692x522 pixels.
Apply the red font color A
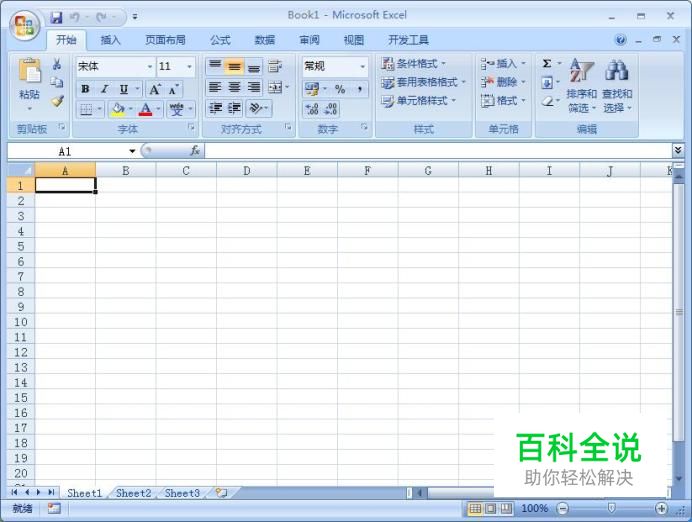click(145, 109)
